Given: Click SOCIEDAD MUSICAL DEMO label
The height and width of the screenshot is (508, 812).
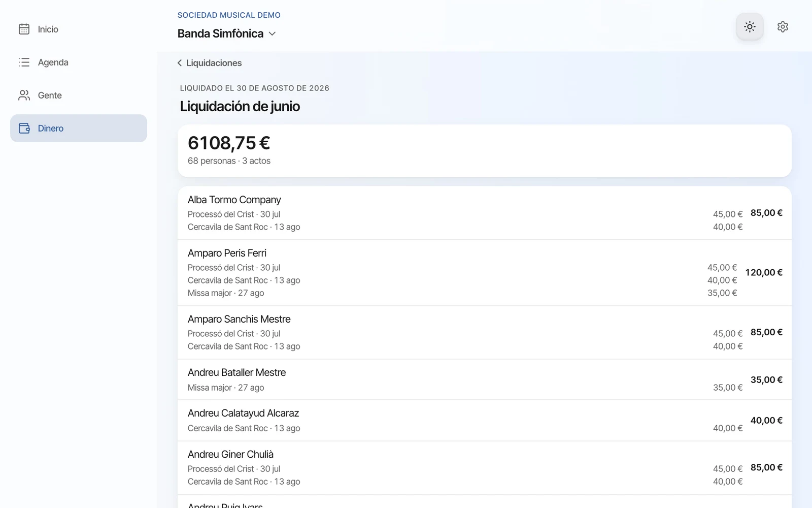Looking at the screenshot, I should click(229, 15).
